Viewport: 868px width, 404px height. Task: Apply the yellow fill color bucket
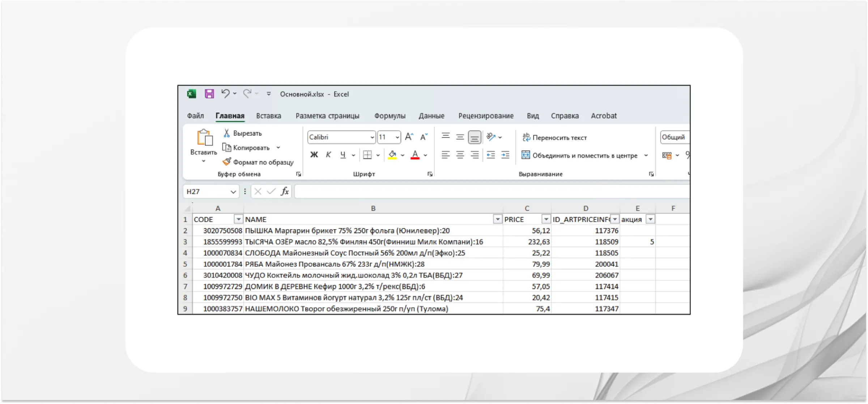point(392,155)
